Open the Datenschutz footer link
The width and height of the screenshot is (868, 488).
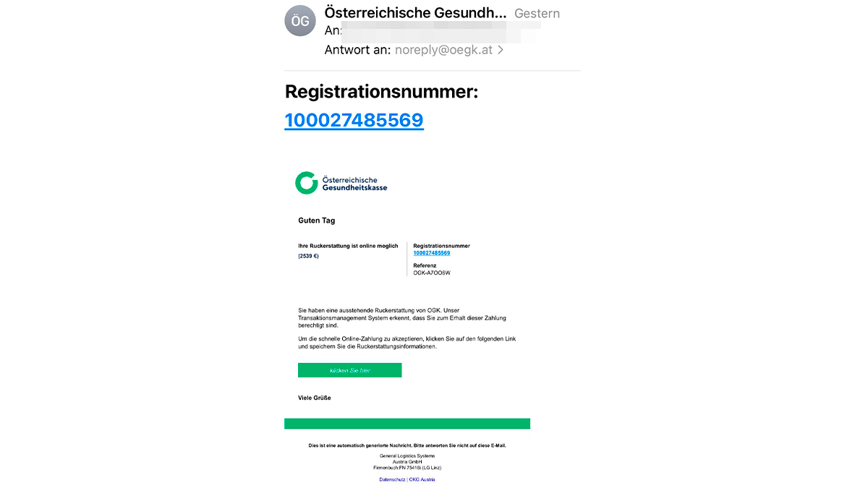click(x=392, y=479)
